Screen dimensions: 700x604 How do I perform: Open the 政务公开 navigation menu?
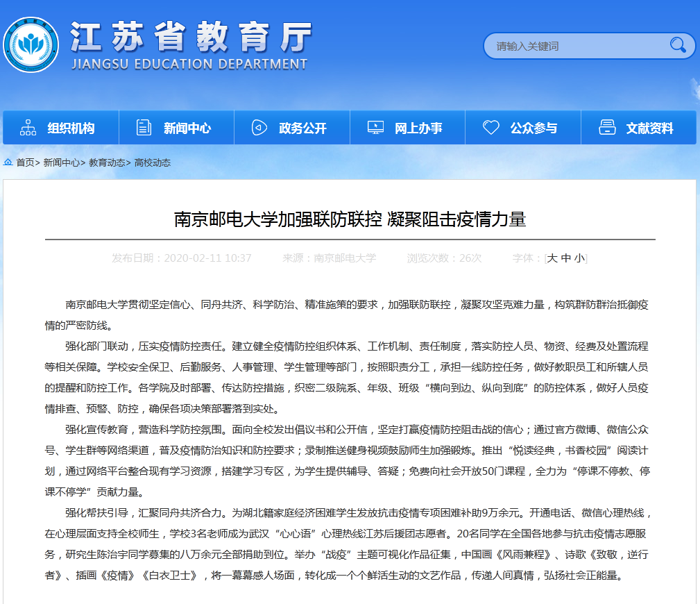point(302,128)
